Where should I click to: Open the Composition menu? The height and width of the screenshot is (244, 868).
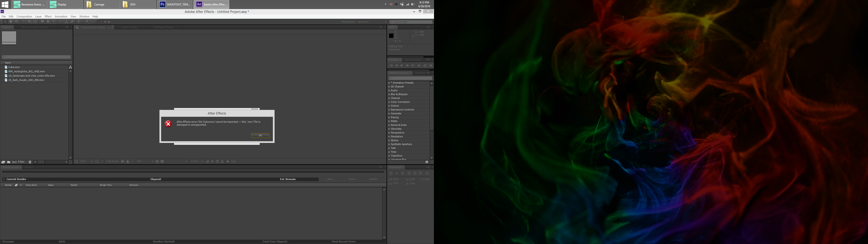click(x=24, y=16)
